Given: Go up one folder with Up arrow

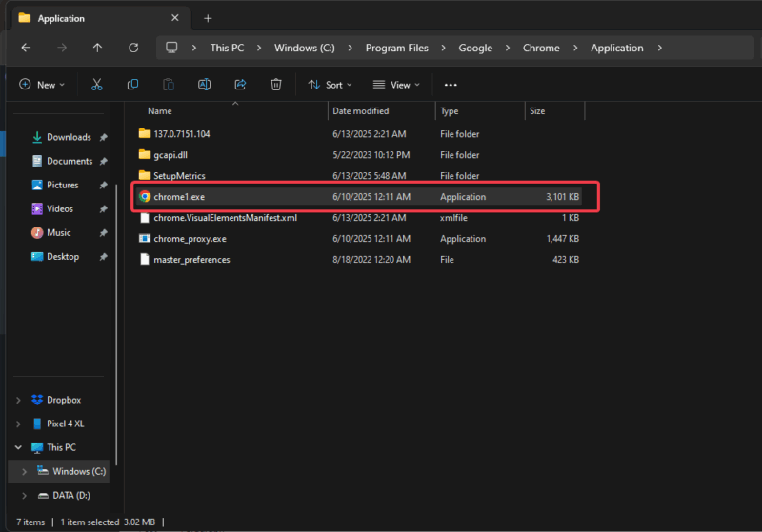Looking at the screenshot, I should (97, 48).
